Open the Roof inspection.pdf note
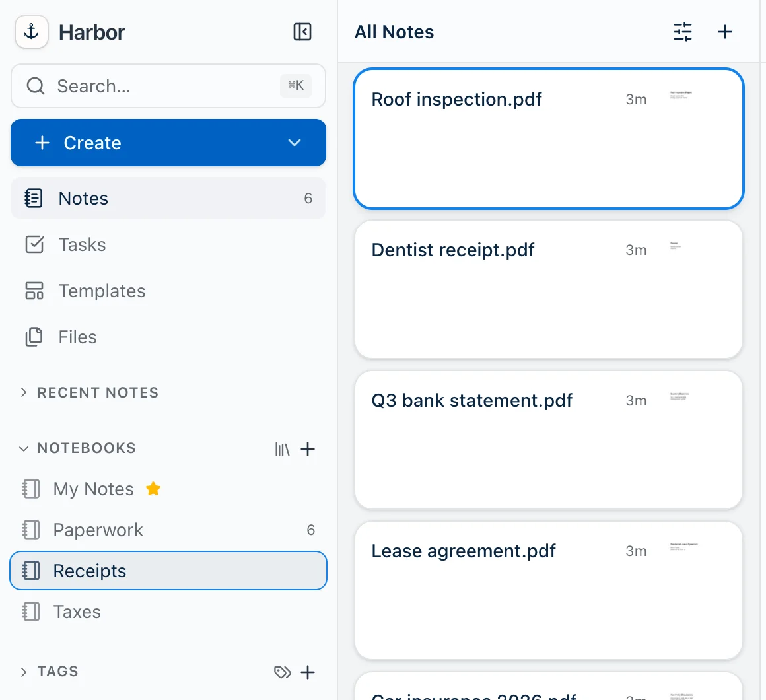 pos(549,139)
